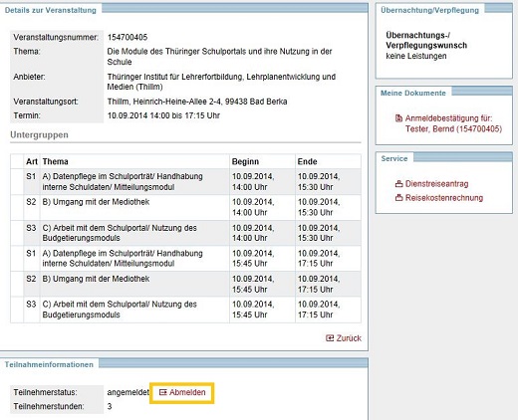Select first S1 Datenpflege row at 14:00
The image size is (518, 420).
(x=185, y=181)
